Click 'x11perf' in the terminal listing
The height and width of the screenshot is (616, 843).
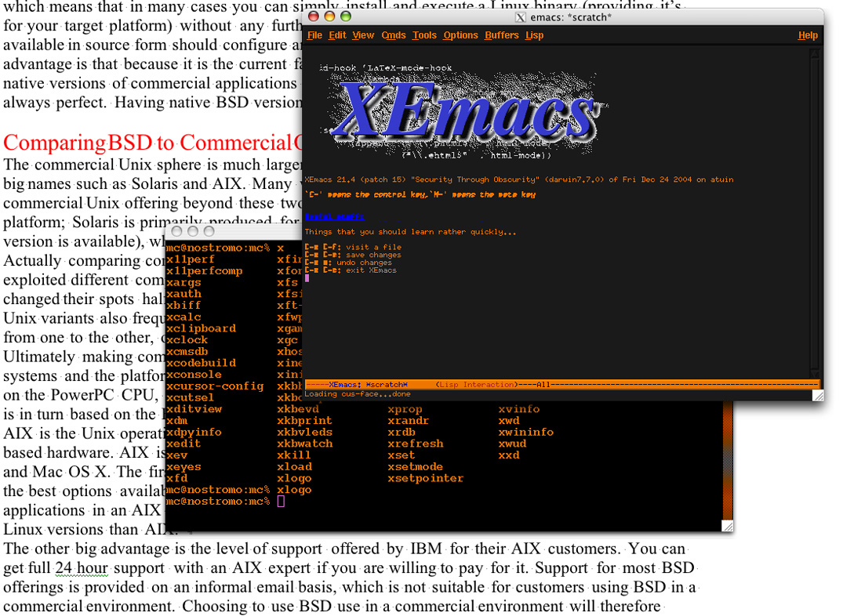point(191,259)
